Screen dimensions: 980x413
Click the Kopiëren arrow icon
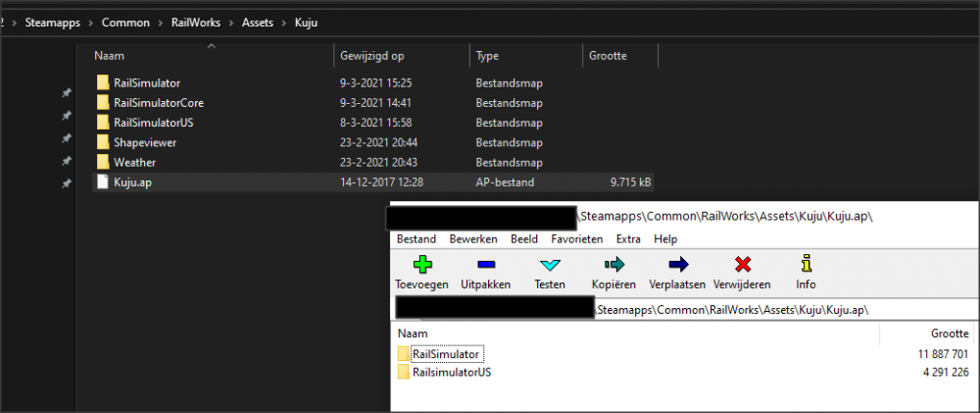pos(613,265)
